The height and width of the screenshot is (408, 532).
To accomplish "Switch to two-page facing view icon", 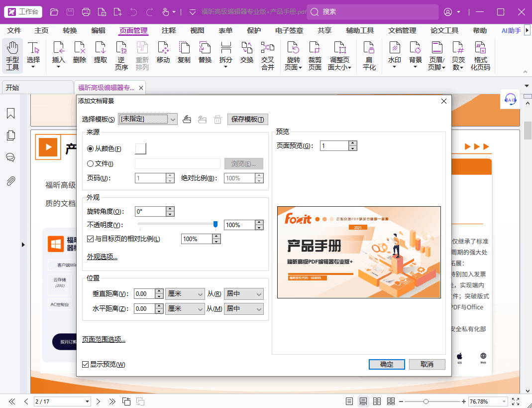I will [377, 402].
